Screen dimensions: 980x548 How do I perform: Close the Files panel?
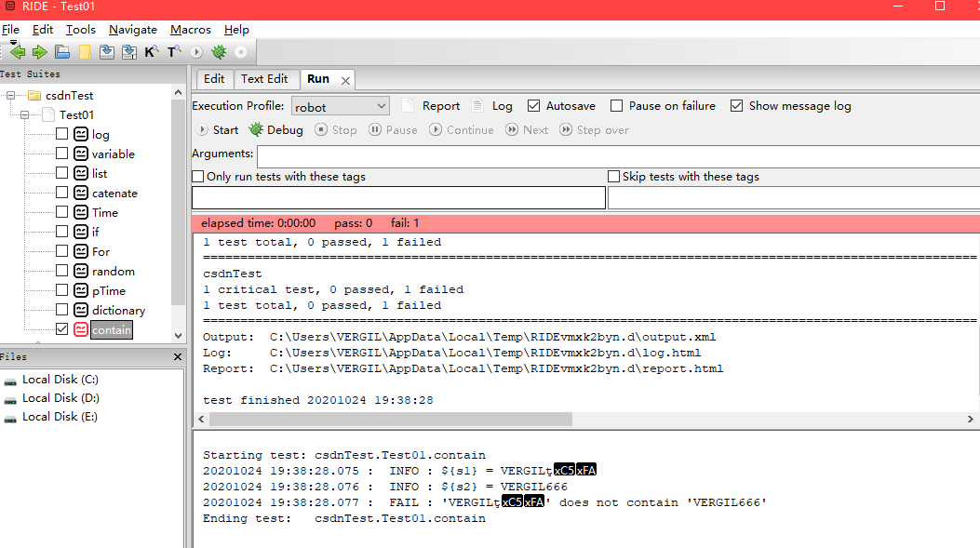(x=178, y=356)
